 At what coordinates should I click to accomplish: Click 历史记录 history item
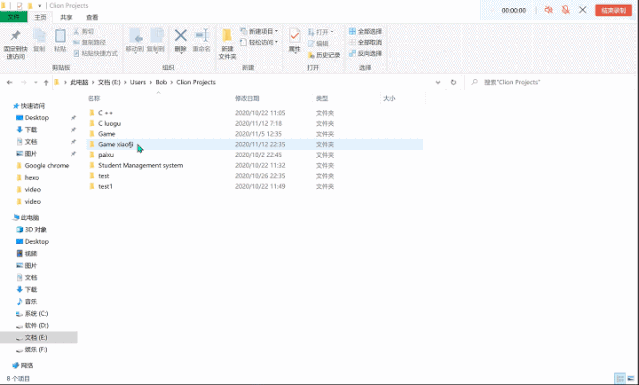[324, 55]
